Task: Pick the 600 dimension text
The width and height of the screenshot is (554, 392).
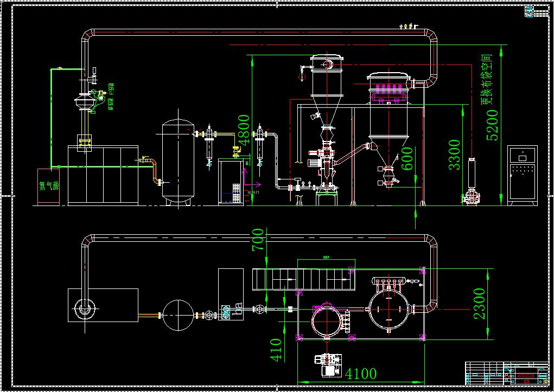Action: (x=407, y=158)
